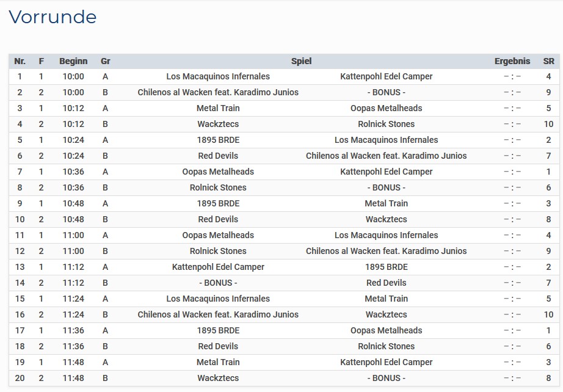Screen dimensions: 563x392
Task: Select 'Oopas Metalheads' in match 11
Action: click(x=218, y=235)
